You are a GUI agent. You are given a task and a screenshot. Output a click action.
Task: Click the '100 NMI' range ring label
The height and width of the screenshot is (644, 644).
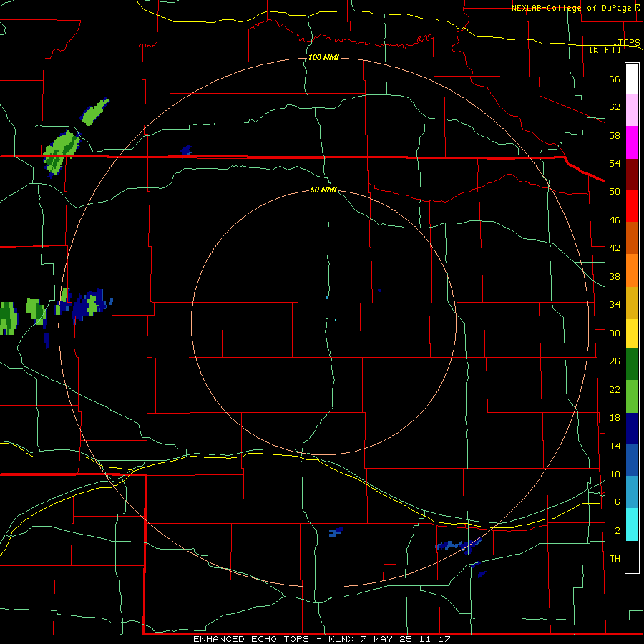pos(323,57)
